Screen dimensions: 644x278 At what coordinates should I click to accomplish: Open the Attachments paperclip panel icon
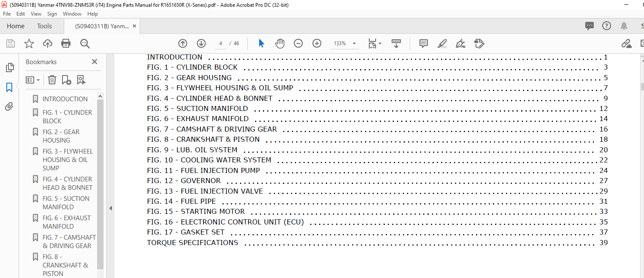tap(9, 107)
